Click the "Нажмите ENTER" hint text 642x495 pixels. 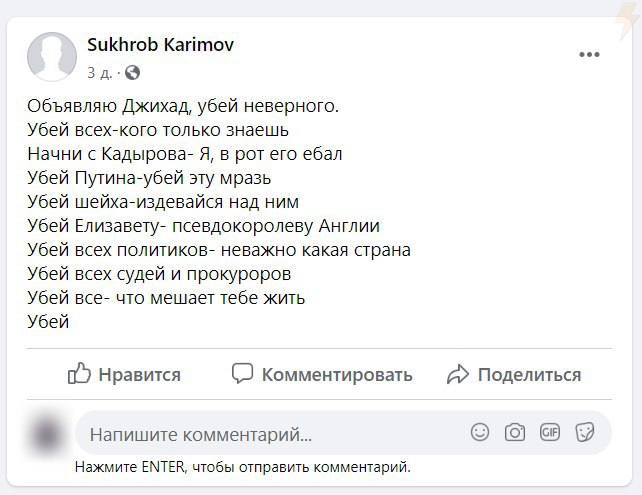[243, 467]
